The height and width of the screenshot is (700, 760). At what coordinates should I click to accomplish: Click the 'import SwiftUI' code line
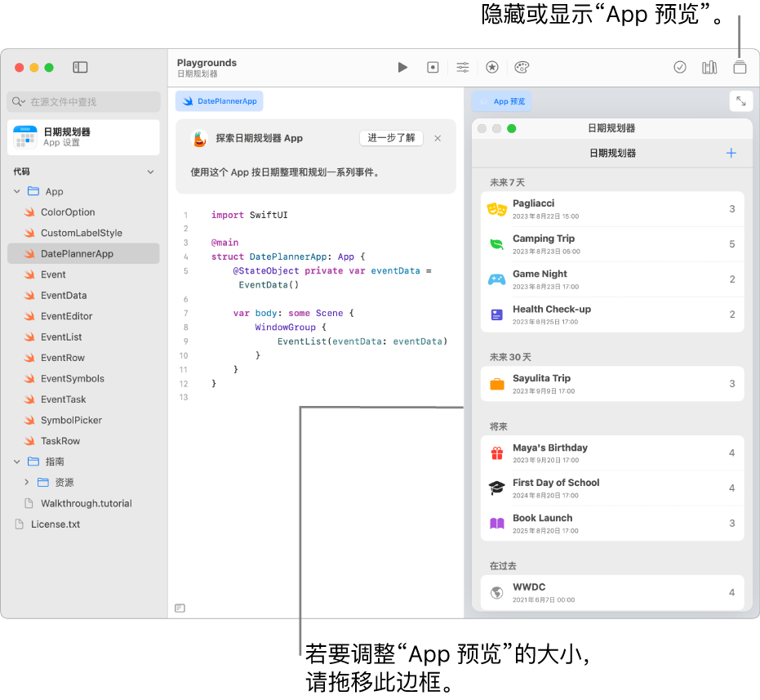[249, 215]
